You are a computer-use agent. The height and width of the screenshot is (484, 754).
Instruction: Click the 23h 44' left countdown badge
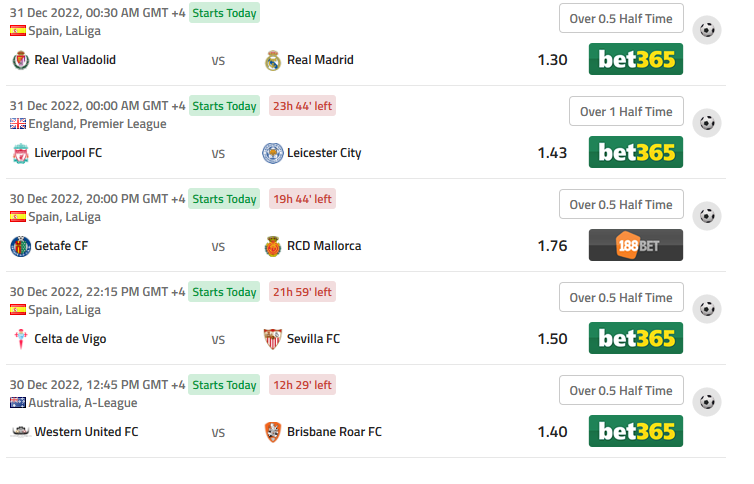(302, 106)
